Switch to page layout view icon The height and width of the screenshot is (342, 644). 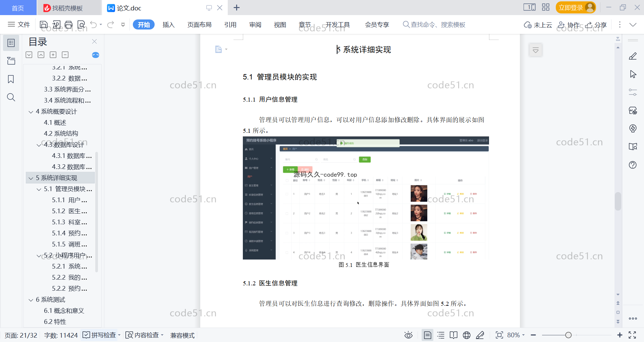point(428,335)
